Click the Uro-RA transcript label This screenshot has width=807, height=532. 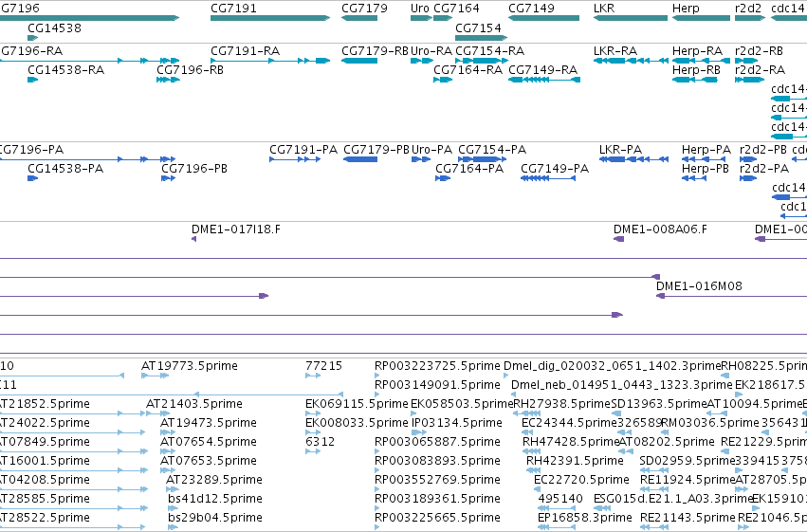[x=431, y=51]
